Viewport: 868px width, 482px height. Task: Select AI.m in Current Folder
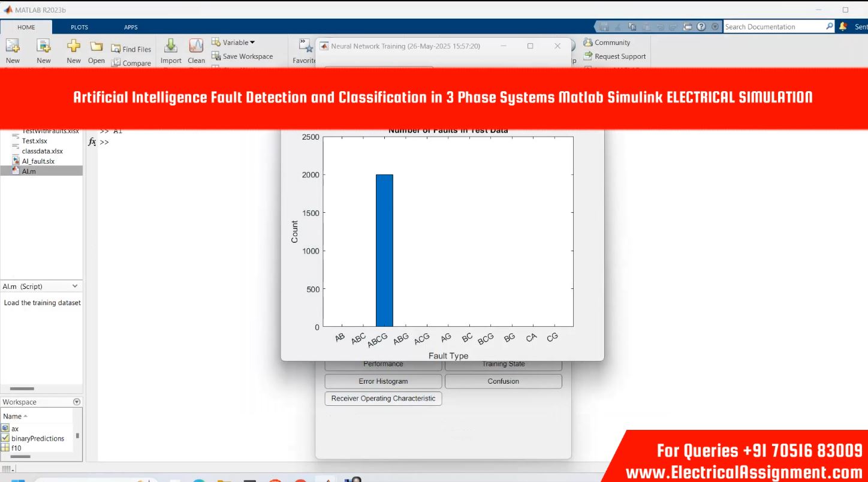point(41,171)
